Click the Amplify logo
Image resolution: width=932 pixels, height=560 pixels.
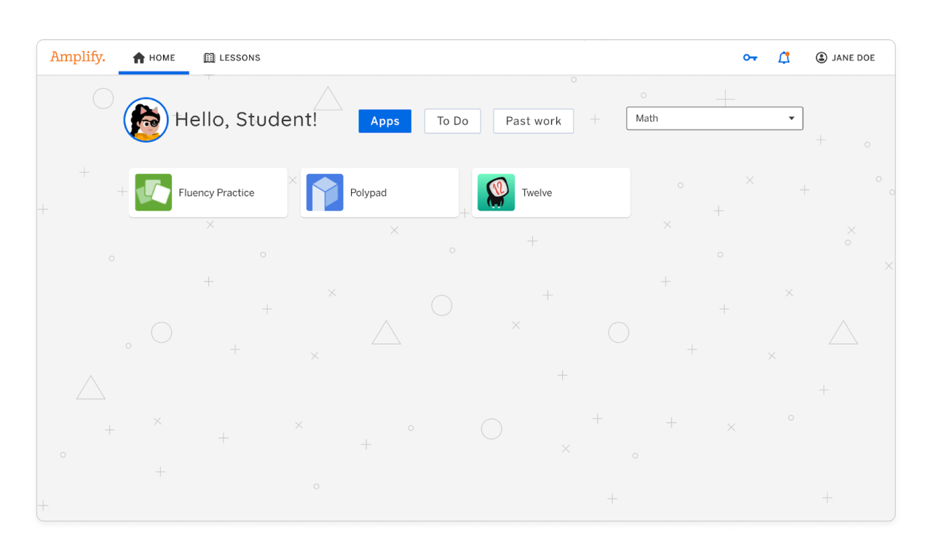[x=77, y=57]
